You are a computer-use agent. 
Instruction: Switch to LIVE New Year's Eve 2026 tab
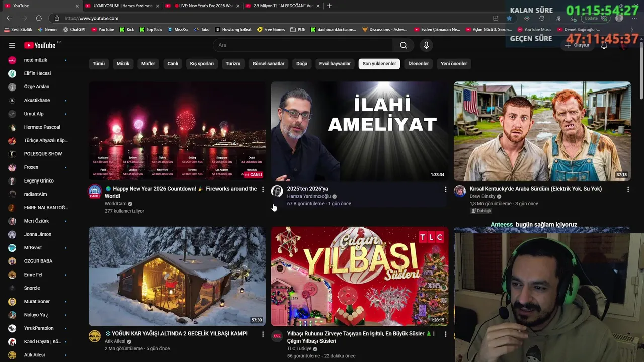coord(202,6)
